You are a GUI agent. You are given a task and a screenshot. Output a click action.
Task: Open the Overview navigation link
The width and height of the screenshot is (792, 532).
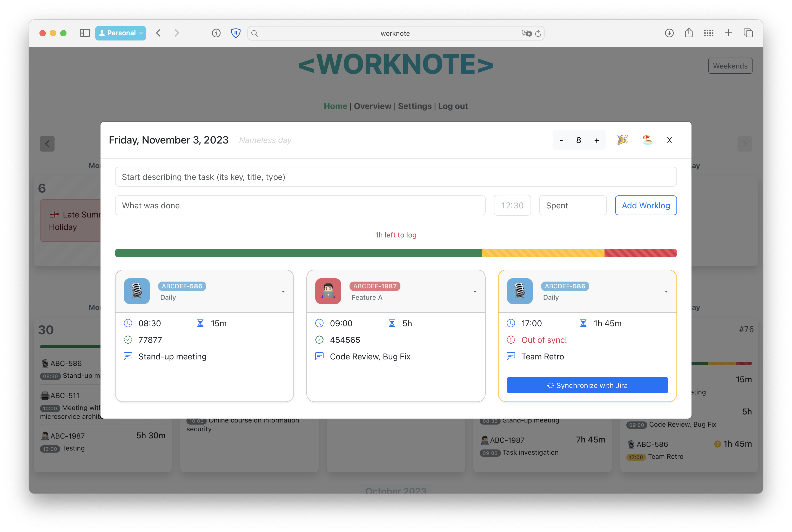(x=372, y=106)
